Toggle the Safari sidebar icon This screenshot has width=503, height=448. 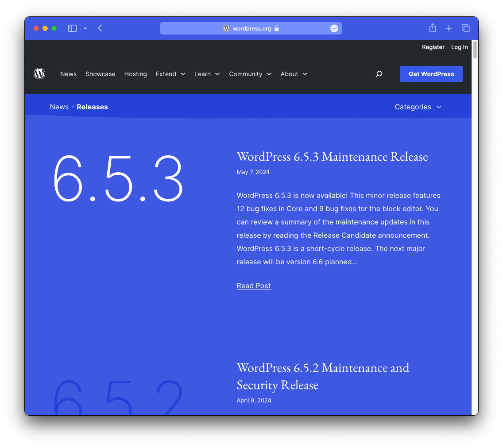(72, 28)
